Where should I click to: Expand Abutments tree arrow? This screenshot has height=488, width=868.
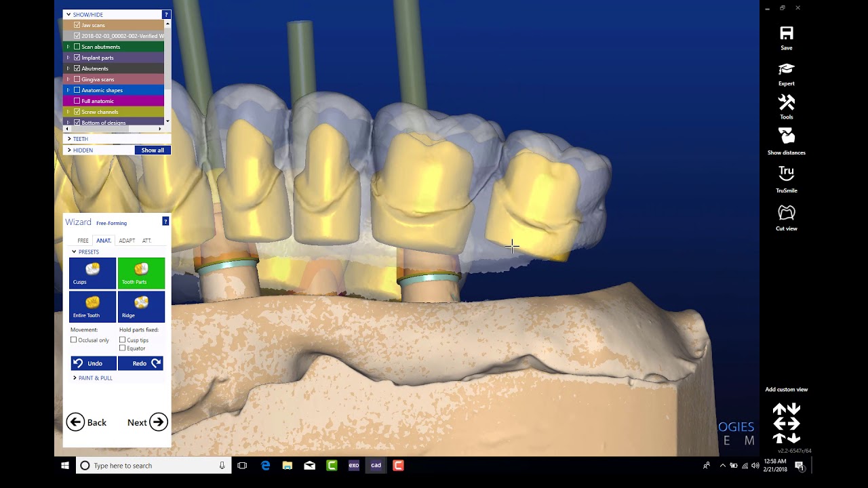click(68, 68)
